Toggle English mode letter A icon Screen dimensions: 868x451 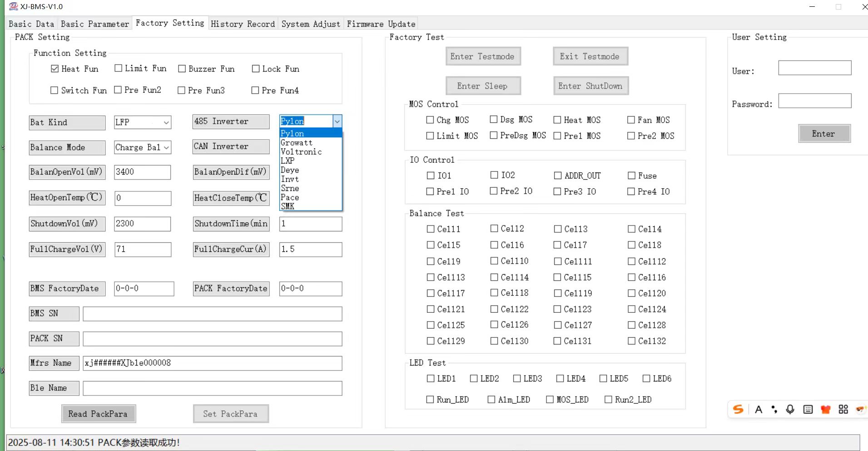[759, 410]
